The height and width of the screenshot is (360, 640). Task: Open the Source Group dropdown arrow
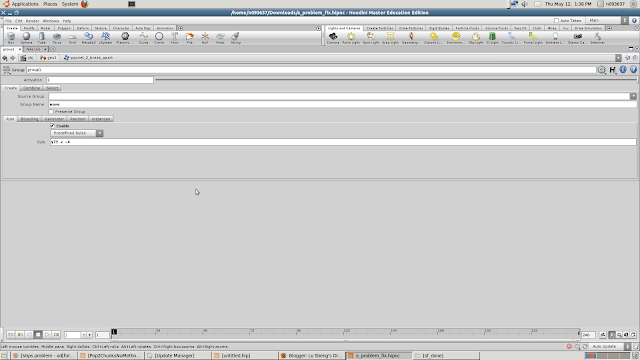[633, 96]
